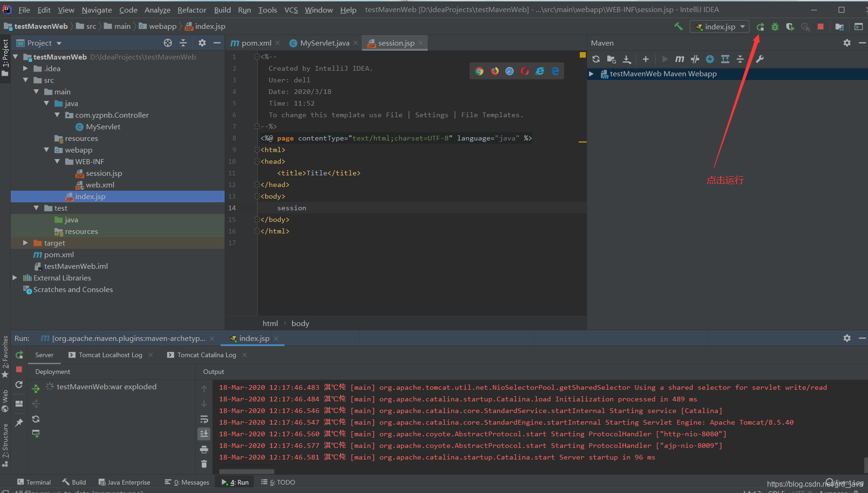The height and width of the screenshot is (493, 868).
Task: Click Run with Coverage icon
Action: [790, 27]
